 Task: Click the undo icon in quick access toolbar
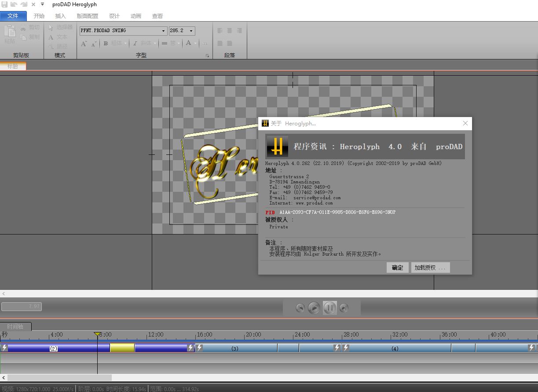(14, 4)
